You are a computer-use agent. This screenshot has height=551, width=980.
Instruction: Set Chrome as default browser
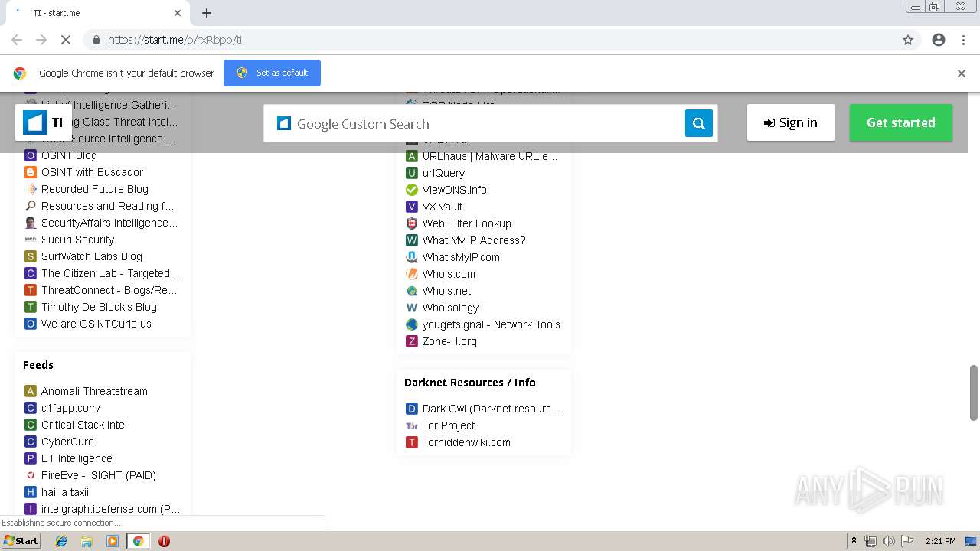272,73
